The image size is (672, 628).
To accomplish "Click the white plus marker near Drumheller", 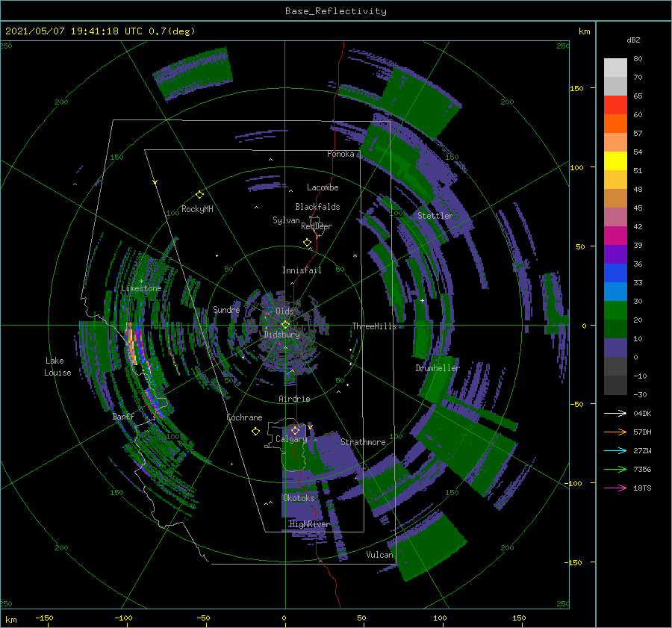I will pos(422,300).
